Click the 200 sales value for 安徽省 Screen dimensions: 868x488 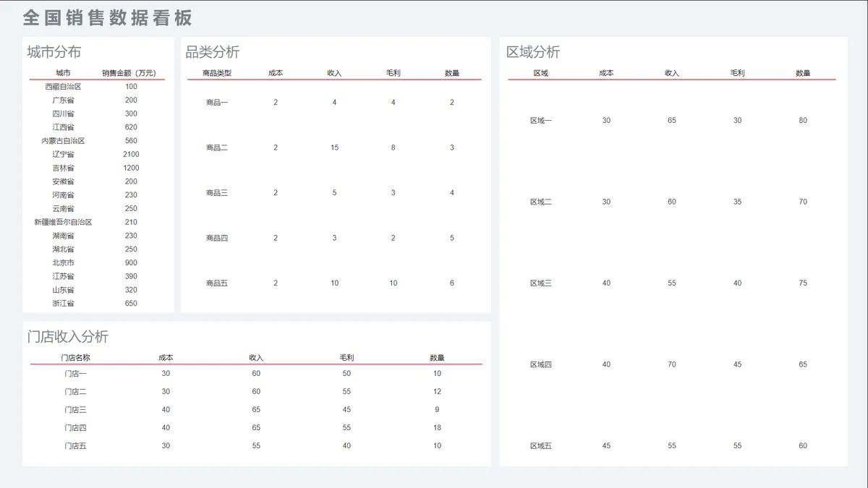click(131, 181)
